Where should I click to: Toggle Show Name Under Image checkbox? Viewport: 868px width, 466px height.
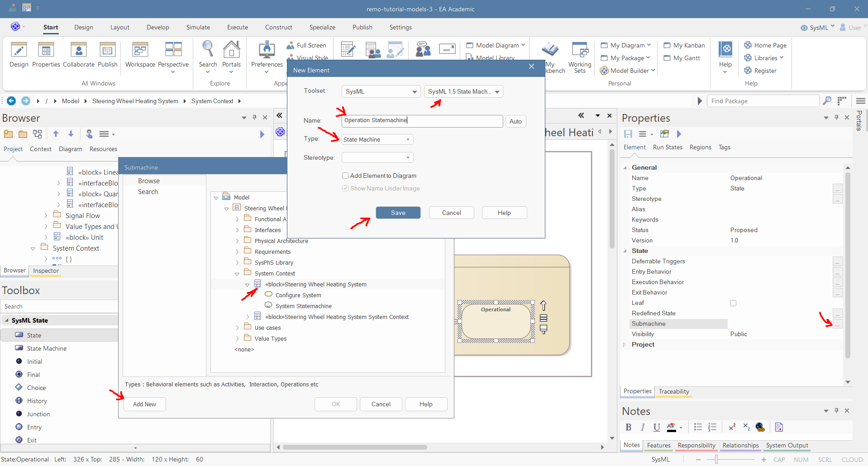tap(345, 188)
